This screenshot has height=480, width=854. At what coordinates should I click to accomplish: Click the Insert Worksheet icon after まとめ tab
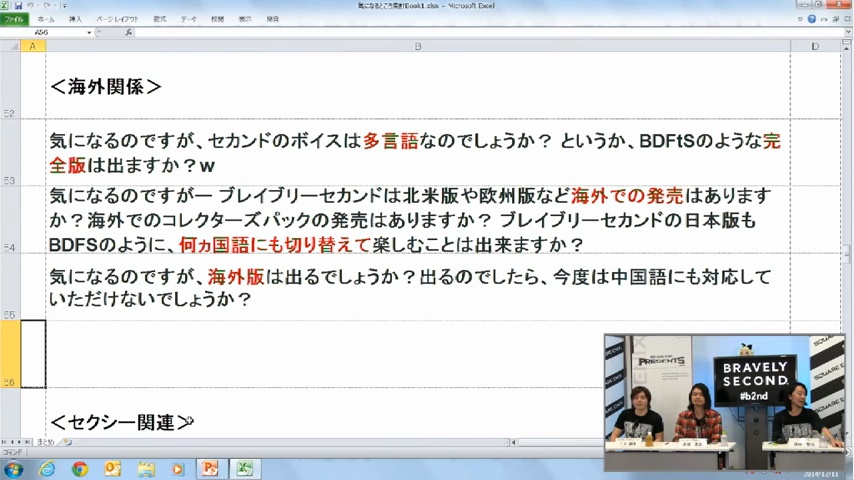66,442
